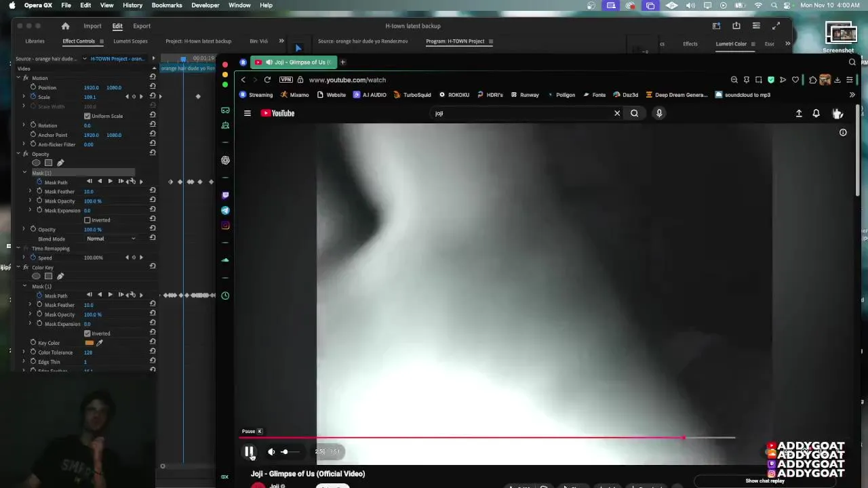
Task: Expand Mask Feather under Opacity
Action: pos(30,192)
